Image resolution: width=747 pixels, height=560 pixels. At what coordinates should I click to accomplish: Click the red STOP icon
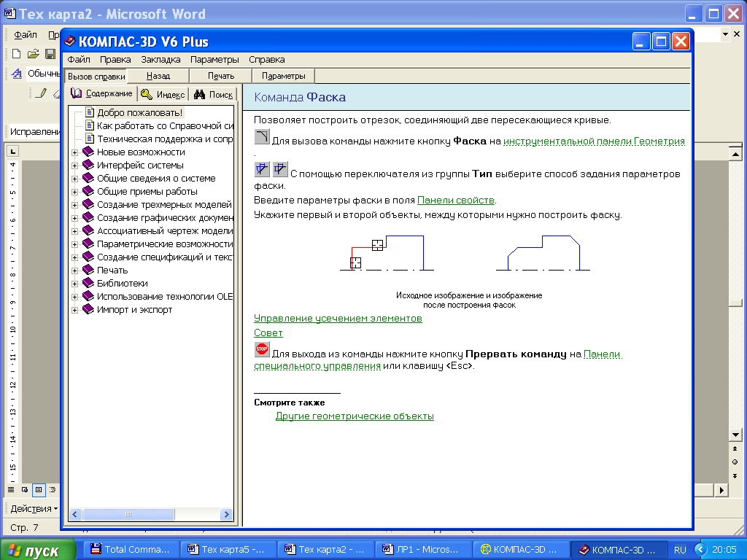pyautogui.click(x=262, y=349)
